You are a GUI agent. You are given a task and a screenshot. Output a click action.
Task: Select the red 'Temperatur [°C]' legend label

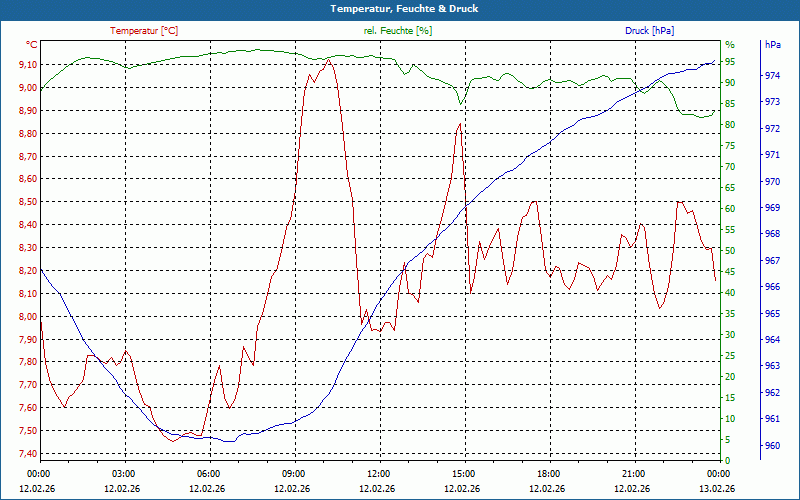pos(144,31)
